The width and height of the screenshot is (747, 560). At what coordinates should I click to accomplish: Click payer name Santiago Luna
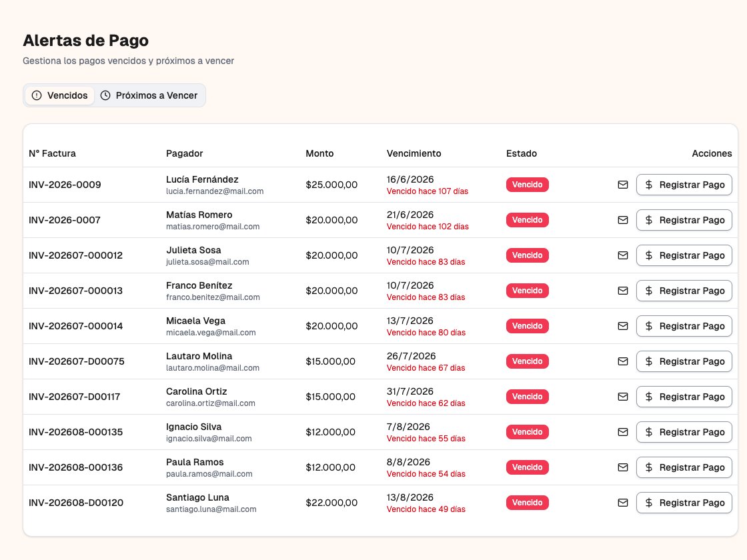coord(197,497)
